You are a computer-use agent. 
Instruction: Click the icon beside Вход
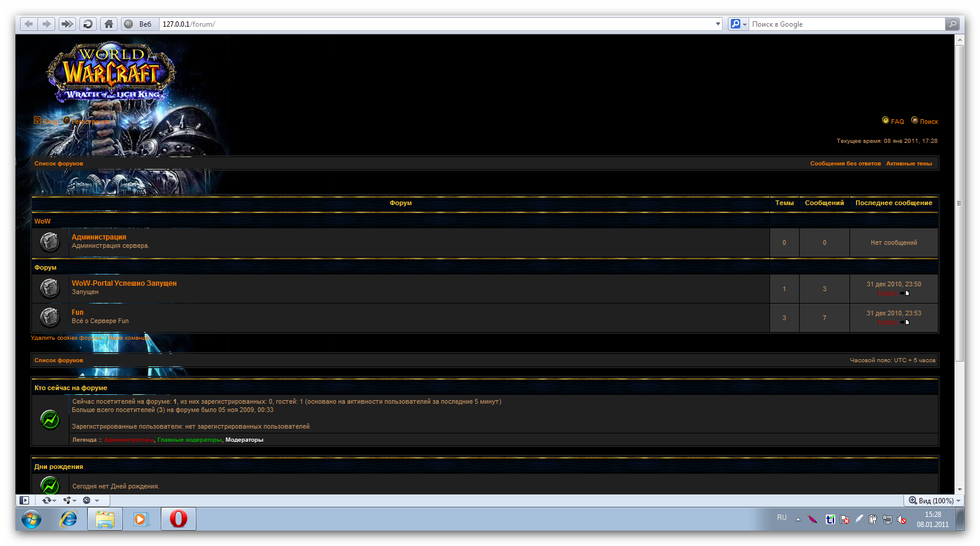click(37, 120)
